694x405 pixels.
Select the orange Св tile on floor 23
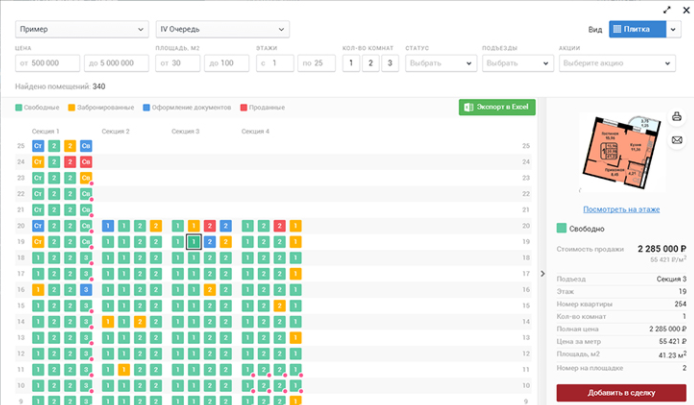[86, 178]
